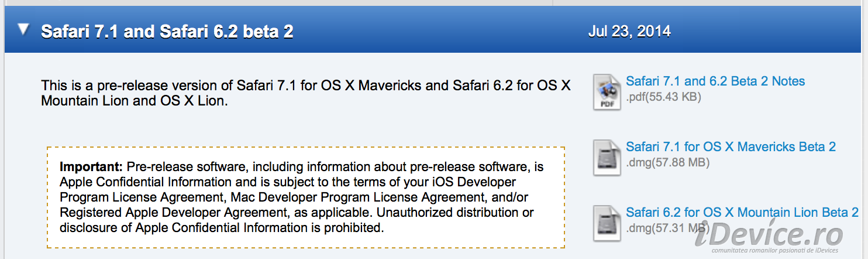Click the Safari 7.1 and 6.2 header title

167,31
